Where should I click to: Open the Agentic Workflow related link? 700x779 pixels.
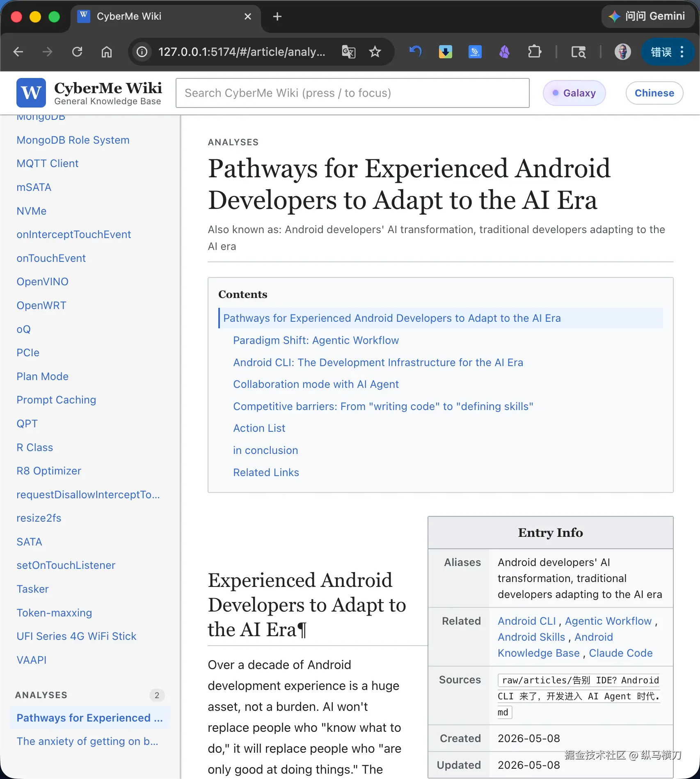(608, 621)
